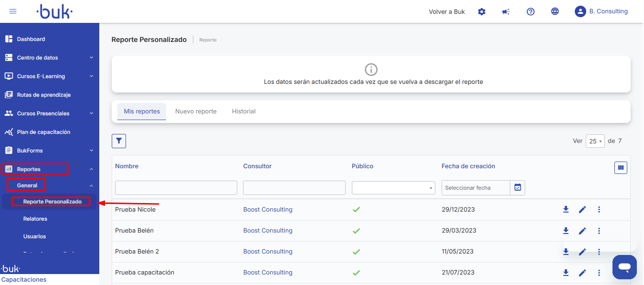Toggle the hamburger sidebar menu
The height and width of the screenshot is (285, 644).
(x=13, y=11)
